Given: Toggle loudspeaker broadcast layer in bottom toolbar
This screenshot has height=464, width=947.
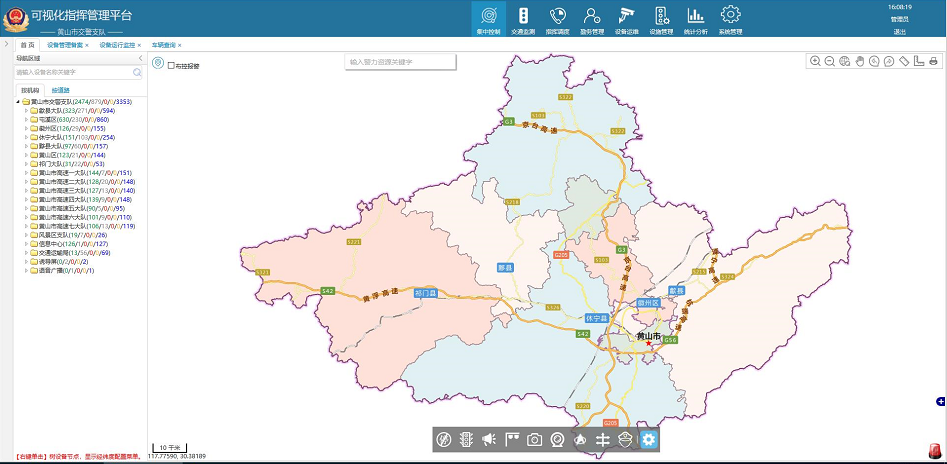Looking at the screenshot, I should [x=489, y=439].
